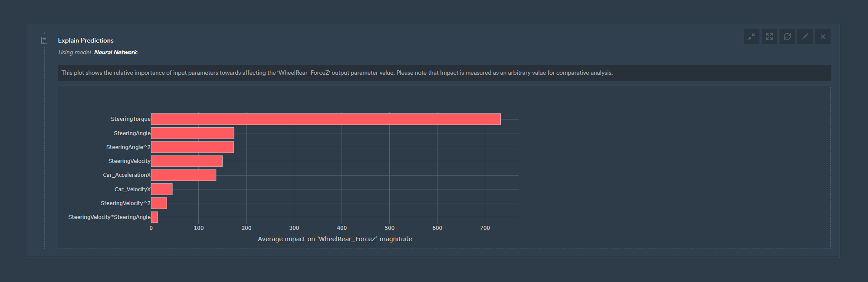Click the 700 tick label
This screenshot has height=282, width=868.
485,228
